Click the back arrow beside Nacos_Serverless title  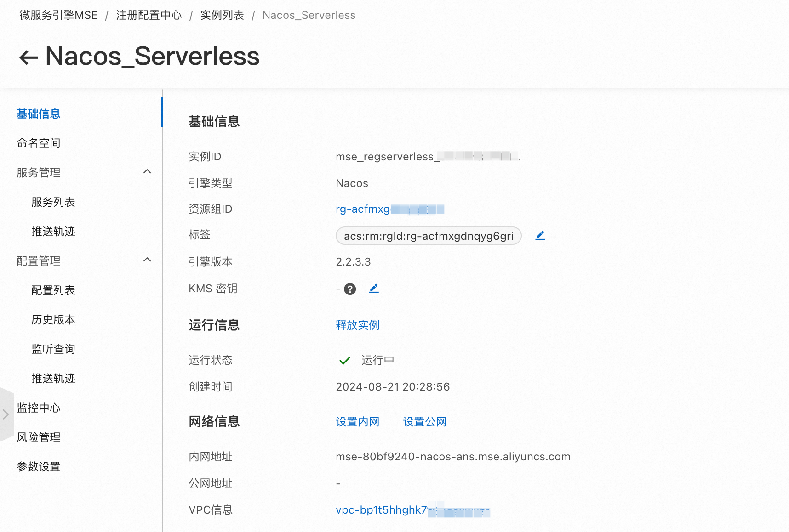click(x=28, y=57)
